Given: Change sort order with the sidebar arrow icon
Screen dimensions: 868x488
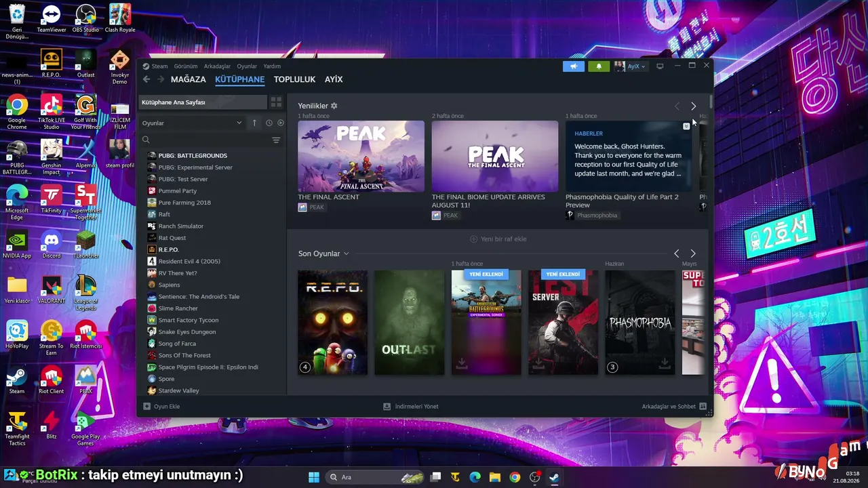Looking at the screenshot, I should pyautogui.click(x=254, y=123).
